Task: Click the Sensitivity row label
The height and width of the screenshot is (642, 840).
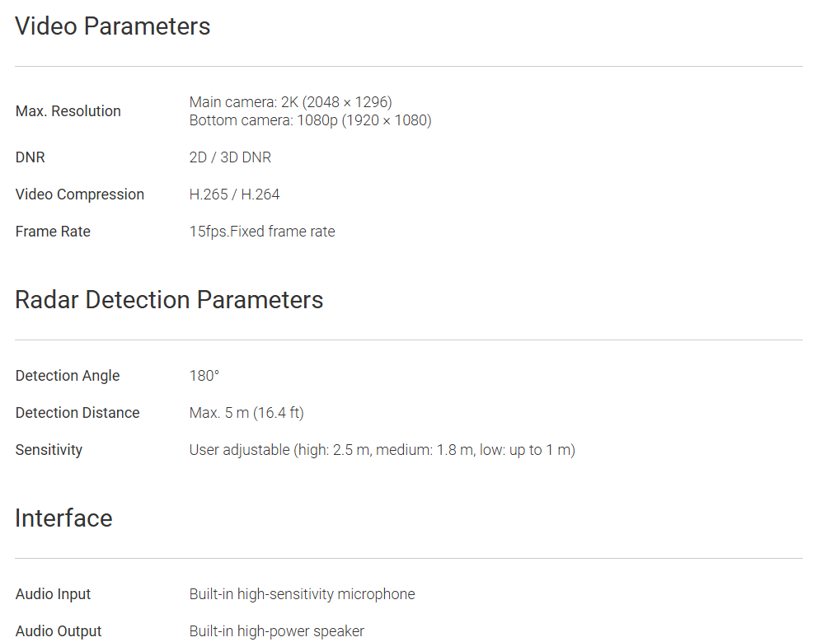Action: [49, 450]
